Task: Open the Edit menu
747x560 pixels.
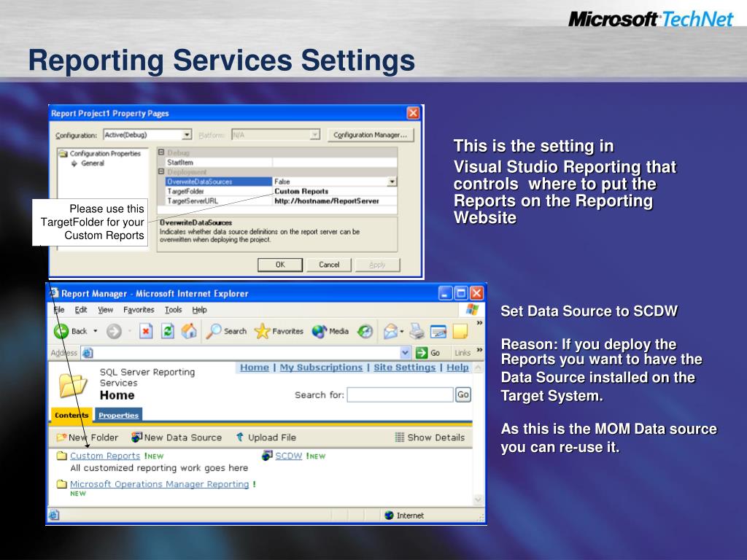Action: [x=81, y=309]
